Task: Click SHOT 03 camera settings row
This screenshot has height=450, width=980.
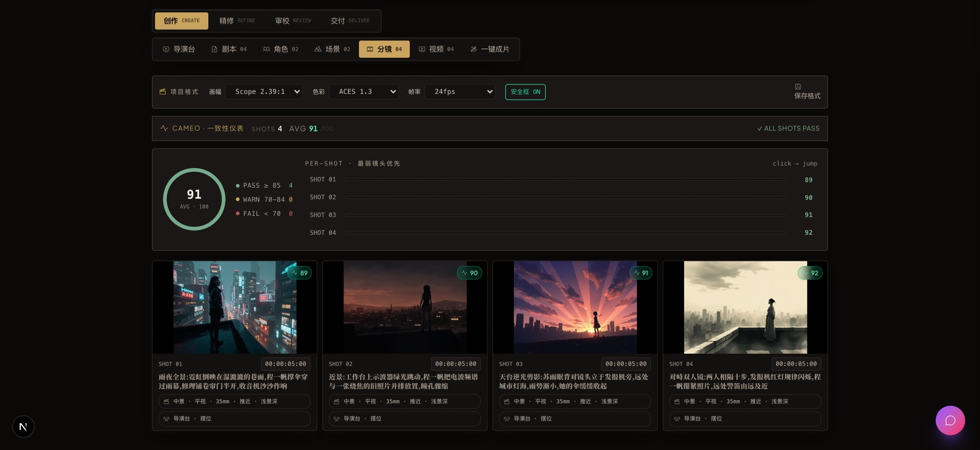Action: pyautogui.click(x=575, y=402)
